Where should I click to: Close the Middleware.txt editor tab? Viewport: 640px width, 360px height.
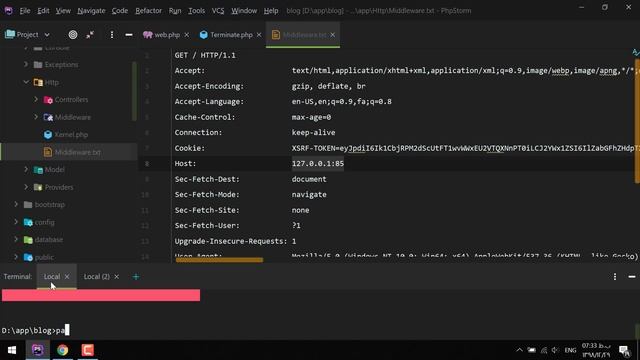tap(333, 35)
